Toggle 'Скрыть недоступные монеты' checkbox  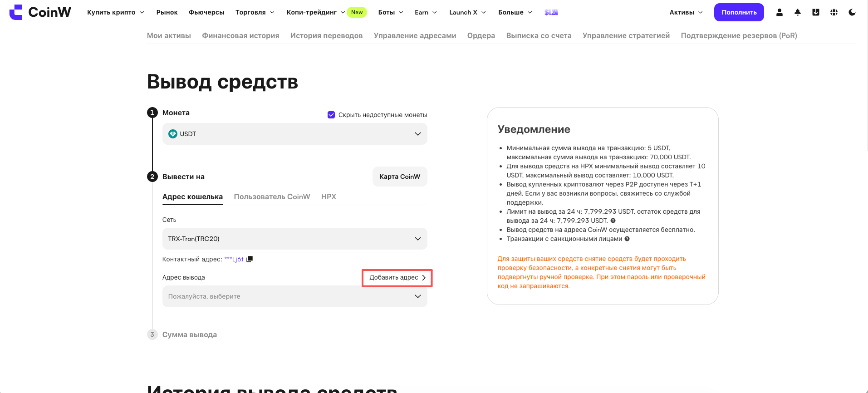tap(331, 115)
